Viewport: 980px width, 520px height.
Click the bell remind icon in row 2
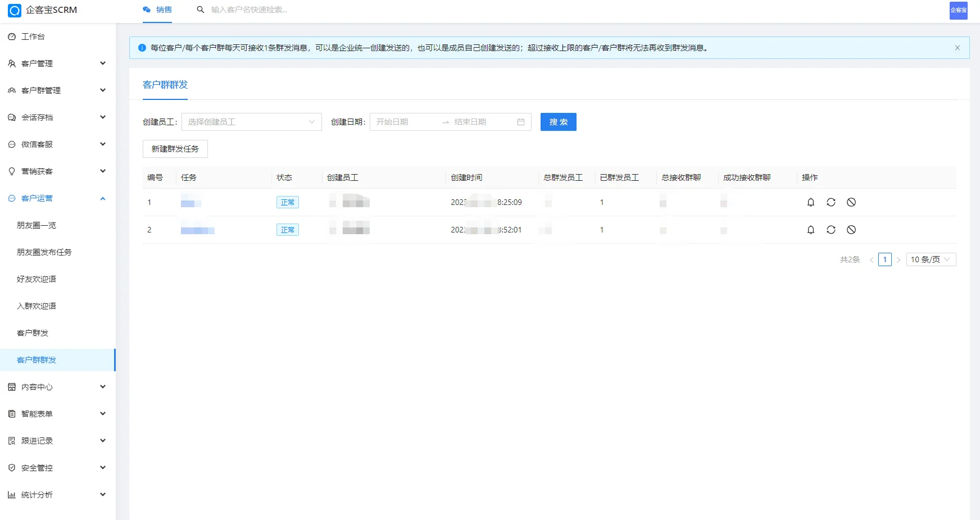pyautogui.click(x=811, y=230)
